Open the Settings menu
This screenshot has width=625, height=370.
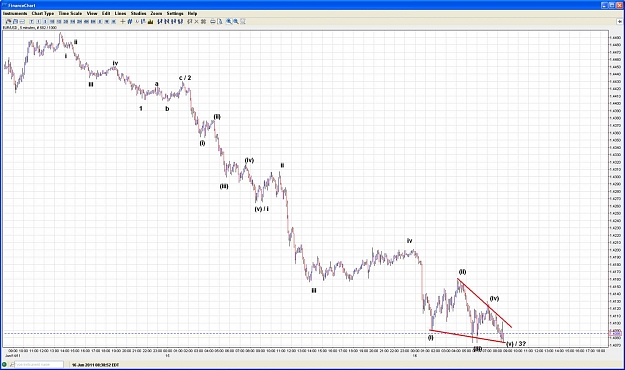[x=175, y=13]
